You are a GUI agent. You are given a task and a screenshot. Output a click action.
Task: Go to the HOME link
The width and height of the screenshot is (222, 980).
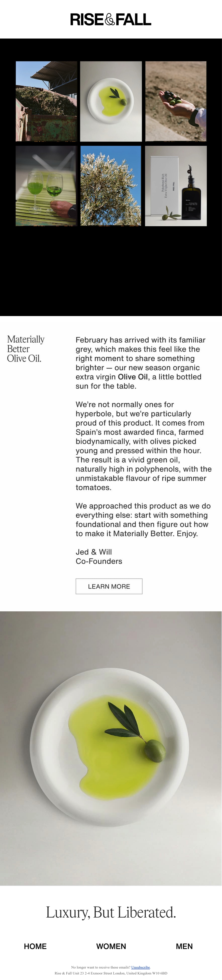pos(35,946)
